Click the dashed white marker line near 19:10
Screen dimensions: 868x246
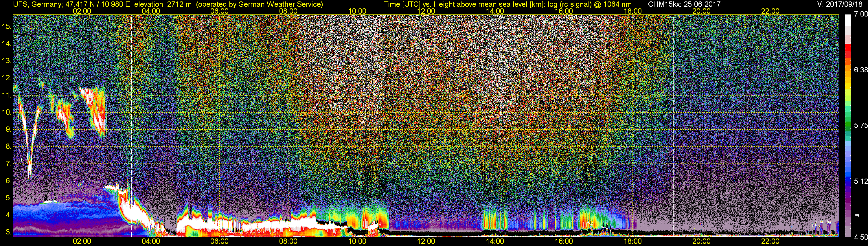pos(673,125)
